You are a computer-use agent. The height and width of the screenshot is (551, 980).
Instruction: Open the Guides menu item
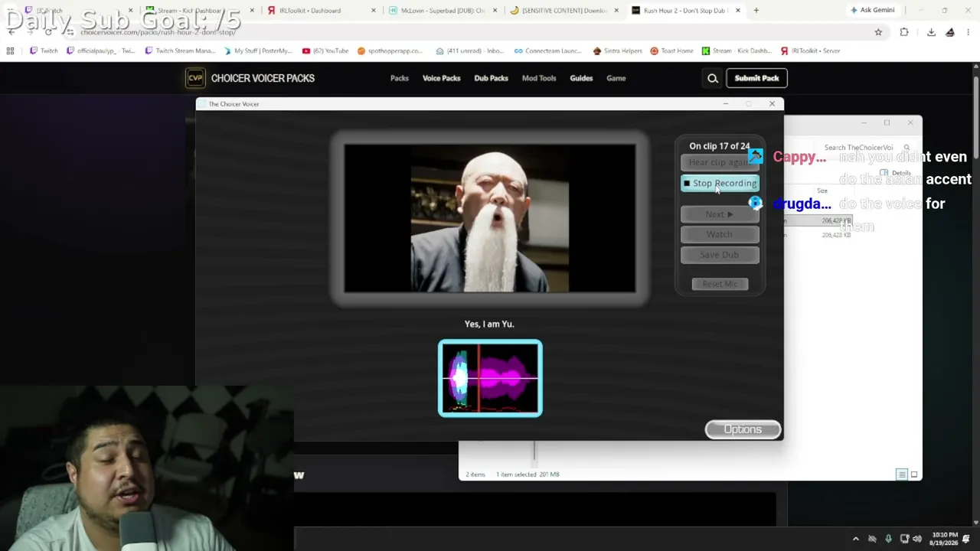581,78
